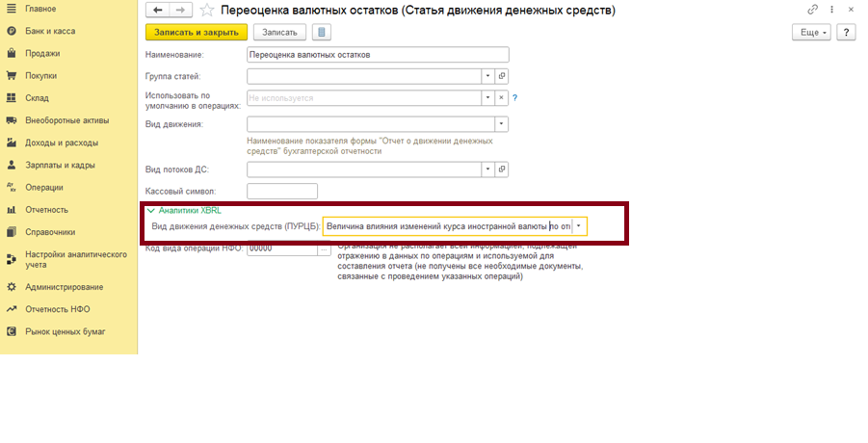Click the report icon next to Записать

click(x=321, y=32)
